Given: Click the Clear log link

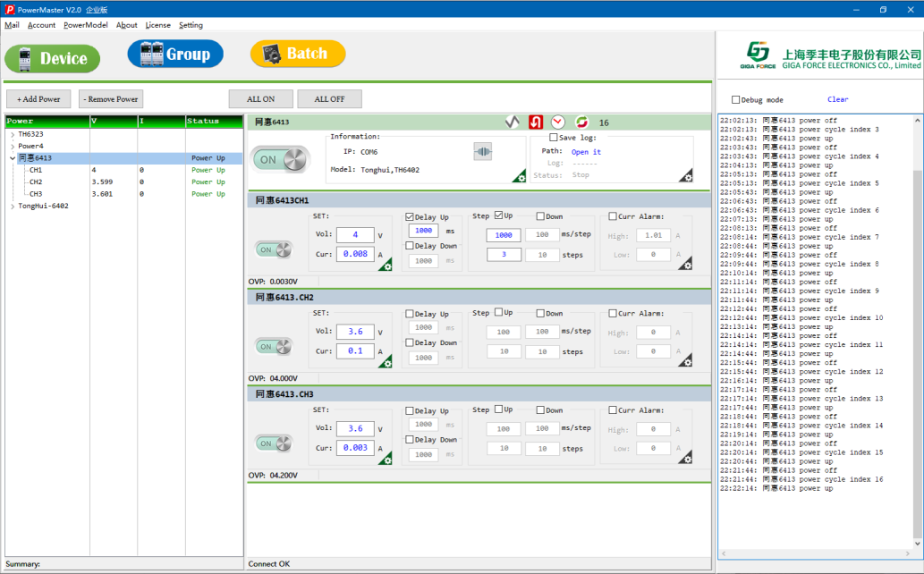Looking at the screenshot, I should (837, 99).
